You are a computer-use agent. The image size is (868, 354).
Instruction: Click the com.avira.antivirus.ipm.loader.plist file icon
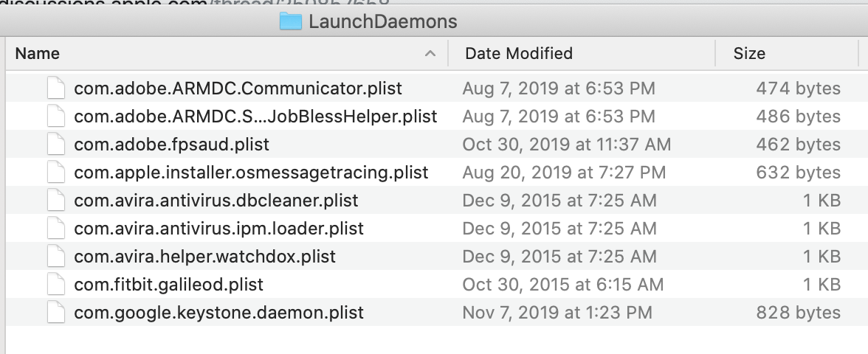[x=57, y=229]
